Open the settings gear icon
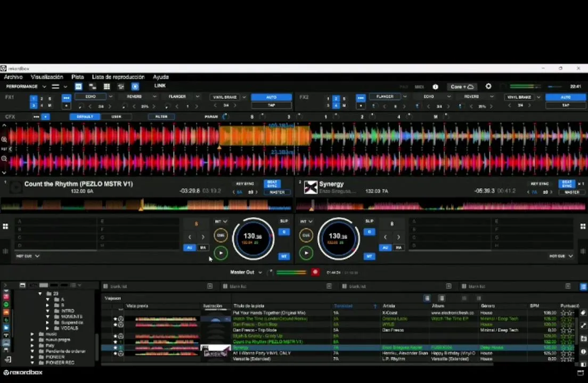The height and width of the screenshot is (383, 588). pos(488,86)
